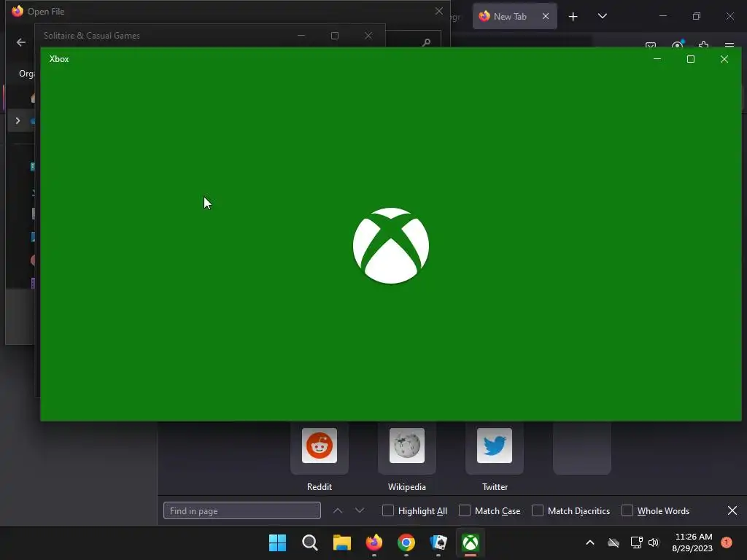Minimize the Firefox window
Viewport: 747px width, 560px height.
pos(662,16)
